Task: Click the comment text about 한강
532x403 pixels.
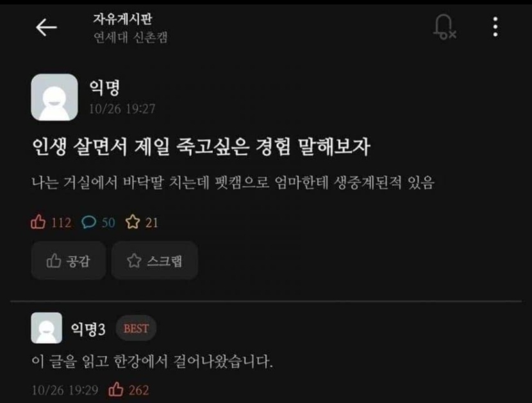Action: (x=153, y=361)
